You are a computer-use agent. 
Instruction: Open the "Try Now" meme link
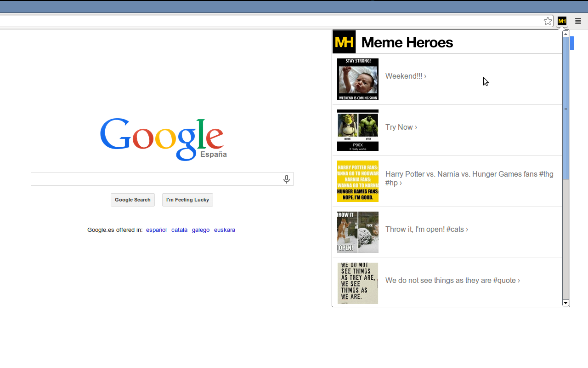pyautogui.click(x=401, y=127)
